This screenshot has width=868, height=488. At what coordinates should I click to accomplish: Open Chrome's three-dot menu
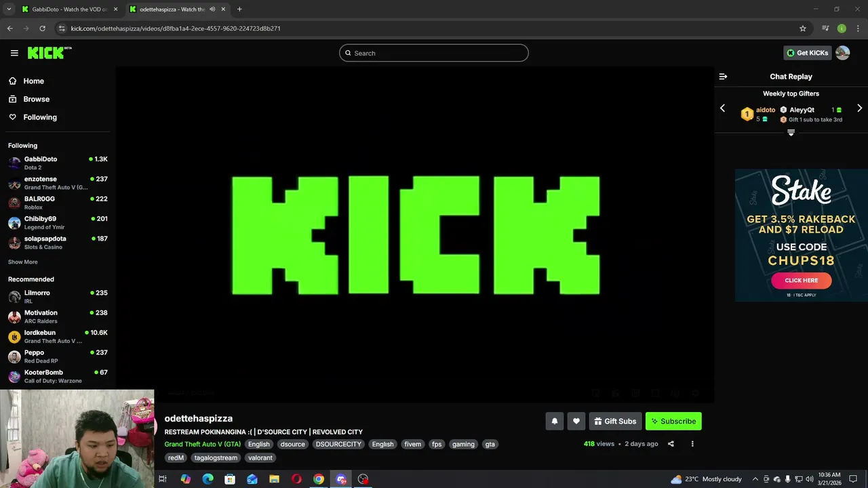858,28
